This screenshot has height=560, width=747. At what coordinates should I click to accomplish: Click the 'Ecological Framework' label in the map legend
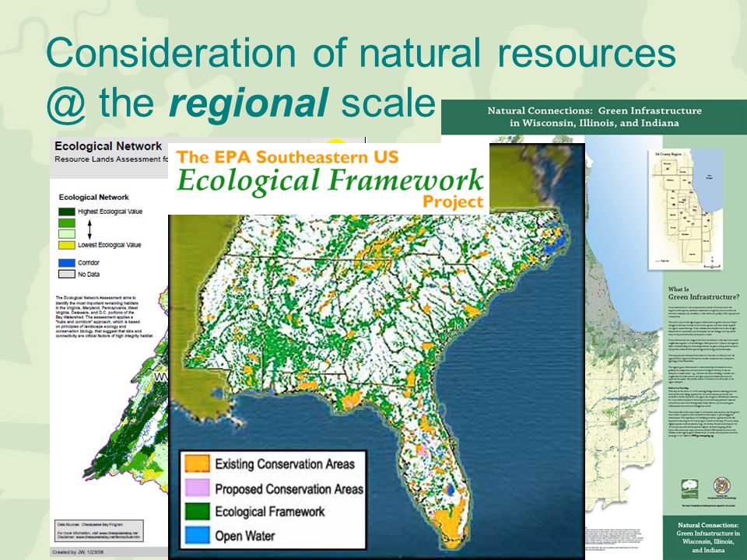coord(270,512)
